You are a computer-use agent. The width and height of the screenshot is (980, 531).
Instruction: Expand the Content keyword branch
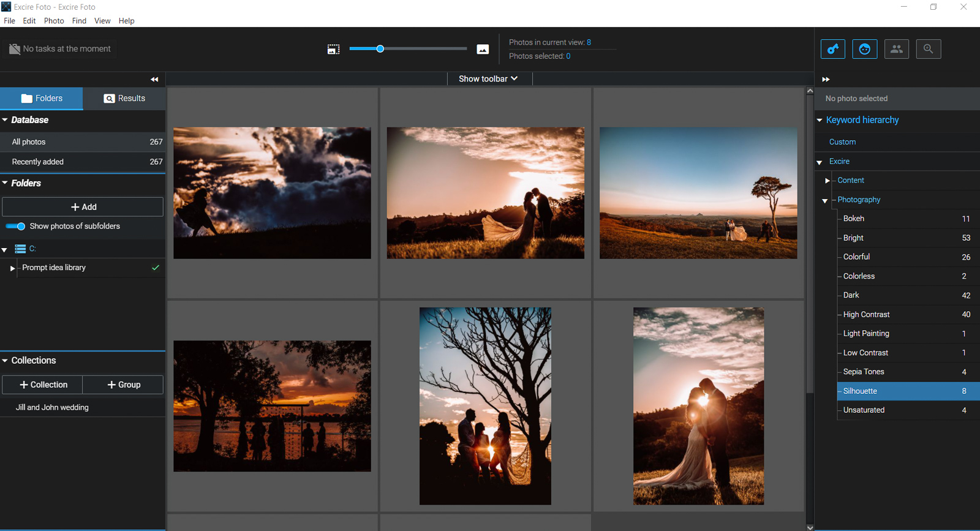[x=827, y=181]
